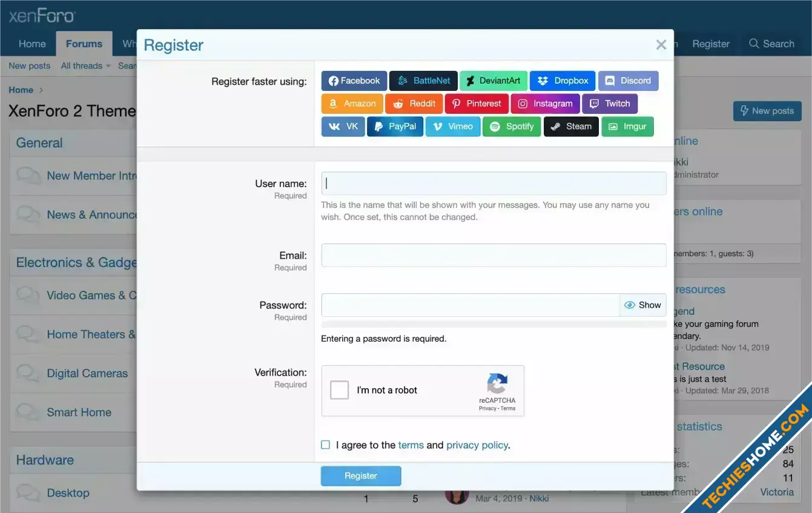The height and width of the screenshot is (513, 812).
Task: Open the Desktop forum link
Action: point(68,493)
